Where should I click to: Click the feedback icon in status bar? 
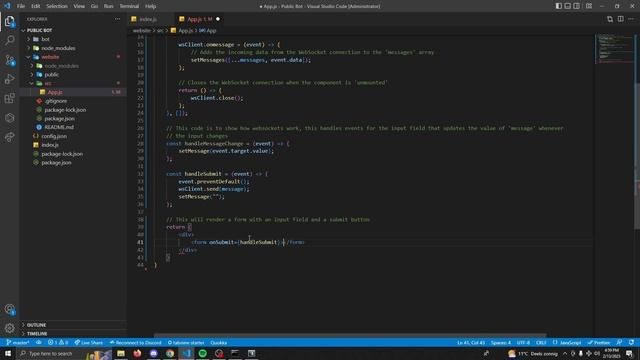(x=619, y=342)
